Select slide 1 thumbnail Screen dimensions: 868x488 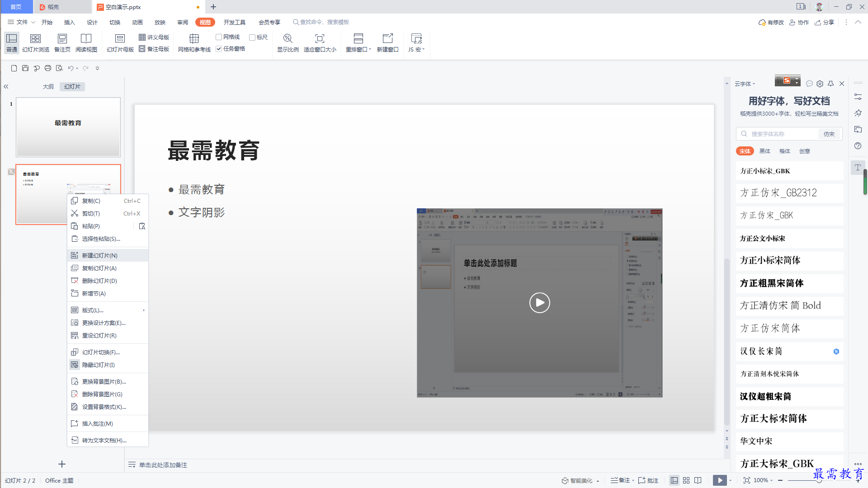click(68, 127)
